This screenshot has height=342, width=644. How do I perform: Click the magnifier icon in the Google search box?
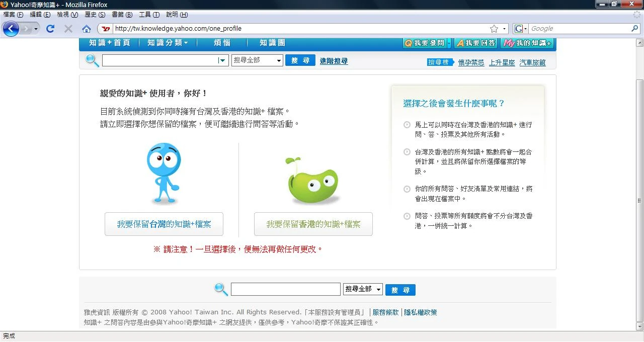[x=634, y=29]
